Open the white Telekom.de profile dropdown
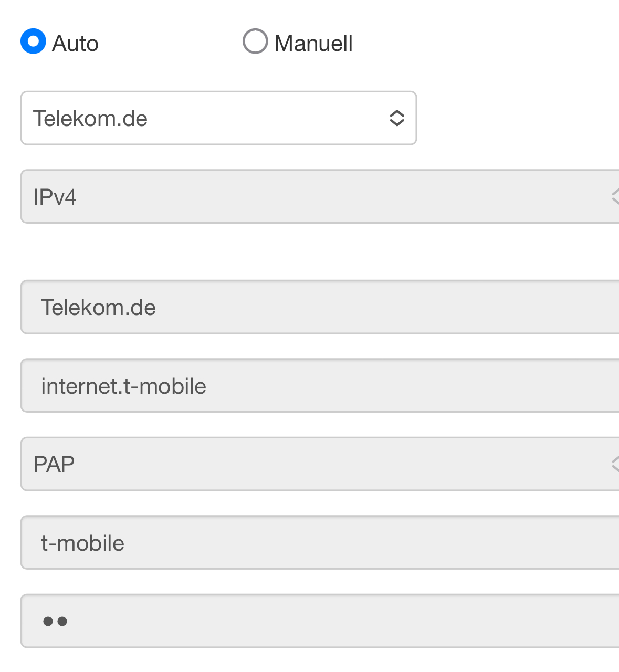The image size is (619, 672). click(218, 118)
